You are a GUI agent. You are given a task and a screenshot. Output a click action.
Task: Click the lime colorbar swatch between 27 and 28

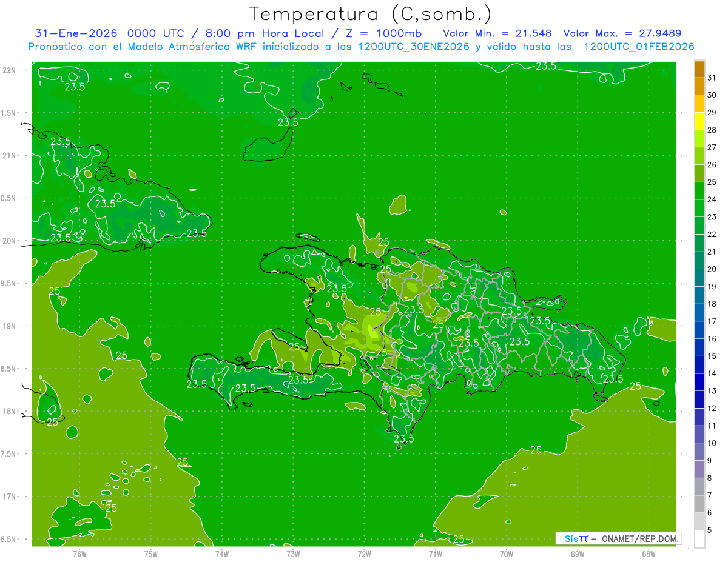699,139
